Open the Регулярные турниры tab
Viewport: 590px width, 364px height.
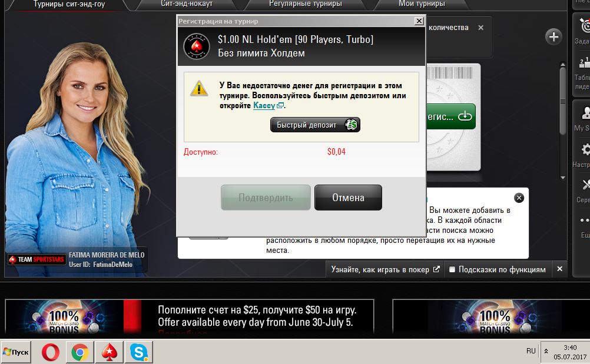click(x=306, y=4)
